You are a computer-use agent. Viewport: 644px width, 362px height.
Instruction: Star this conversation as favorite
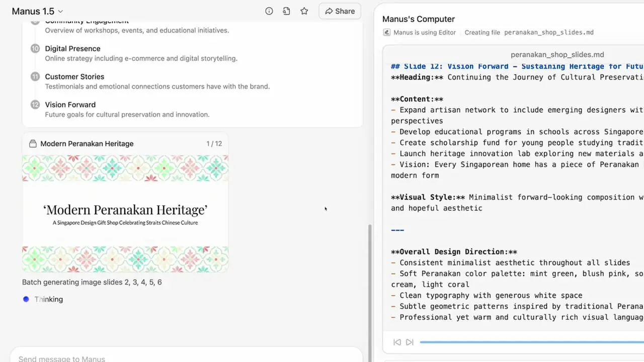(x=304, y=11)
